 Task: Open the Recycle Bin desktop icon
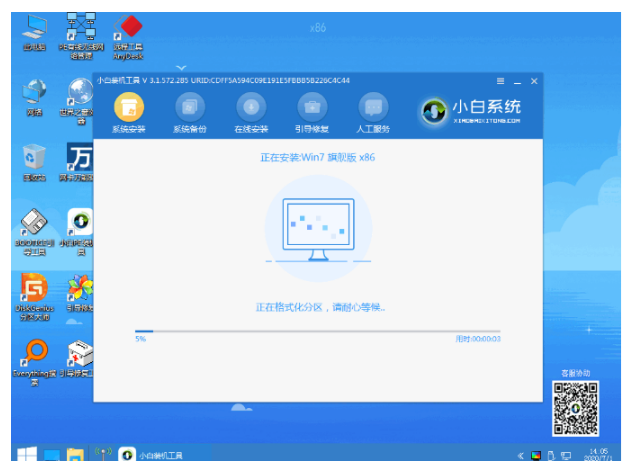tap(34, 161)
